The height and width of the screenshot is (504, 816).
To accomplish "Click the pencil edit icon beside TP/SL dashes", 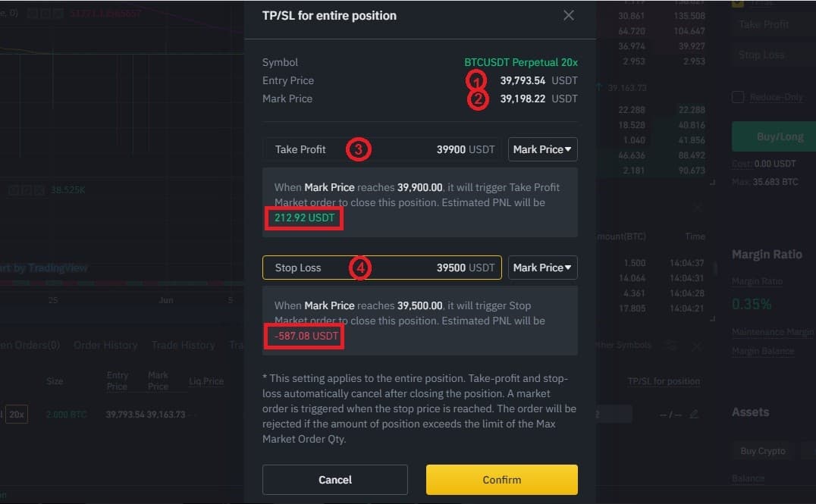I will [x=693, y=414].
